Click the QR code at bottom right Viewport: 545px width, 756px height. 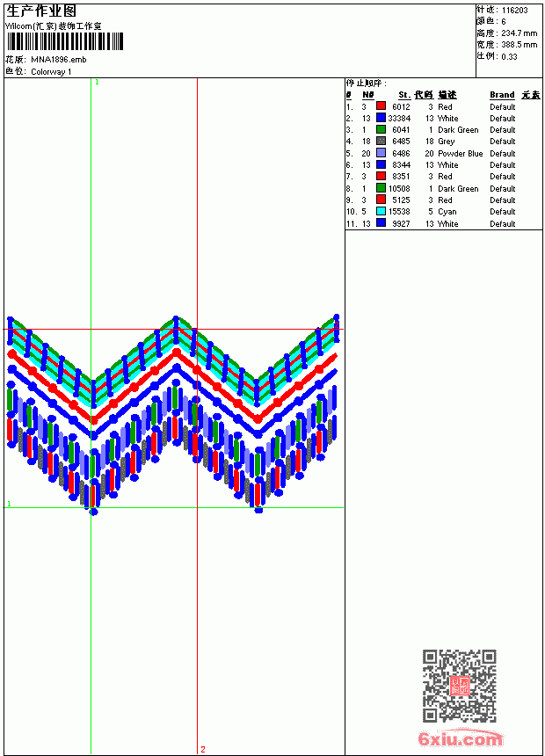coord(459,686)
